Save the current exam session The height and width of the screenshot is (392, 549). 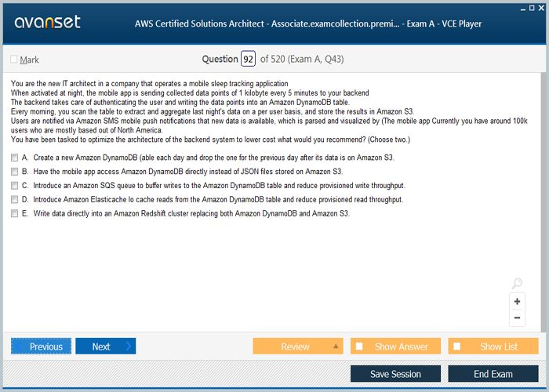[395, 374]
